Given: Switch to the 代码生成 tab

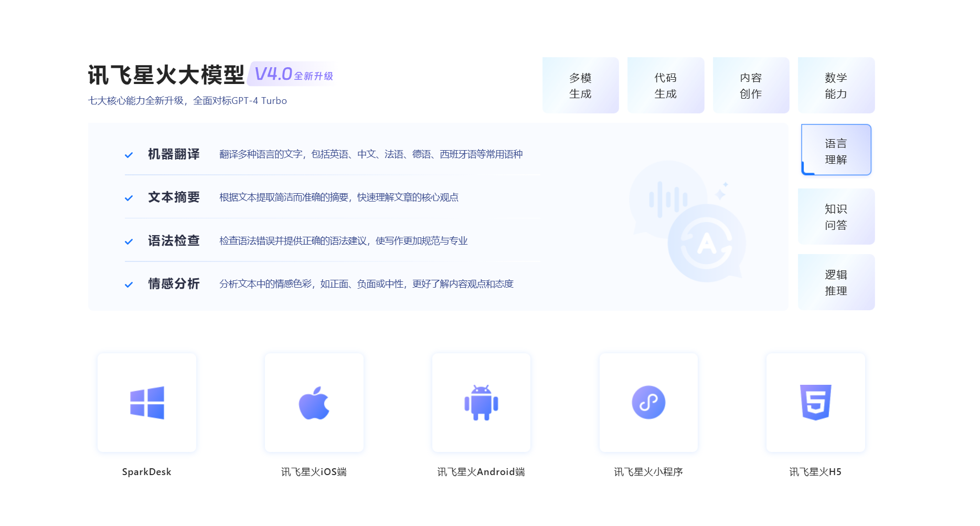Looking at the screenshot, I should 666,86.
